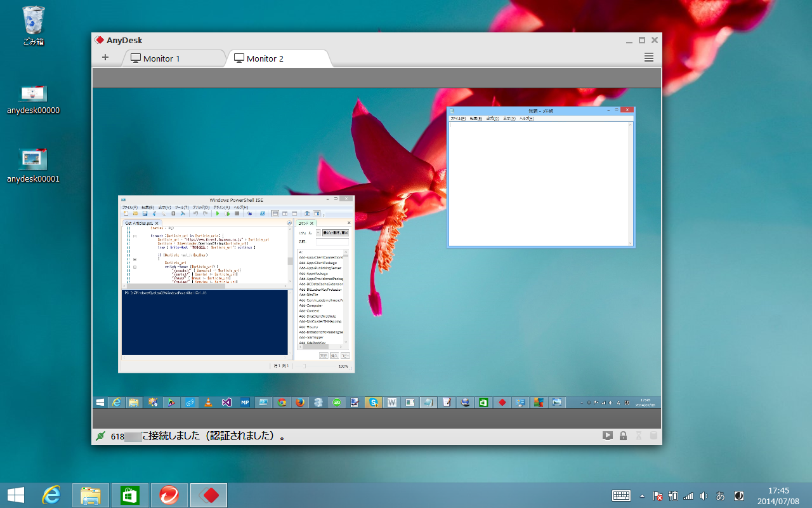Run script with PowerShell ISE green play
This screenshot has height=508, width=812.
pos(217,214)
